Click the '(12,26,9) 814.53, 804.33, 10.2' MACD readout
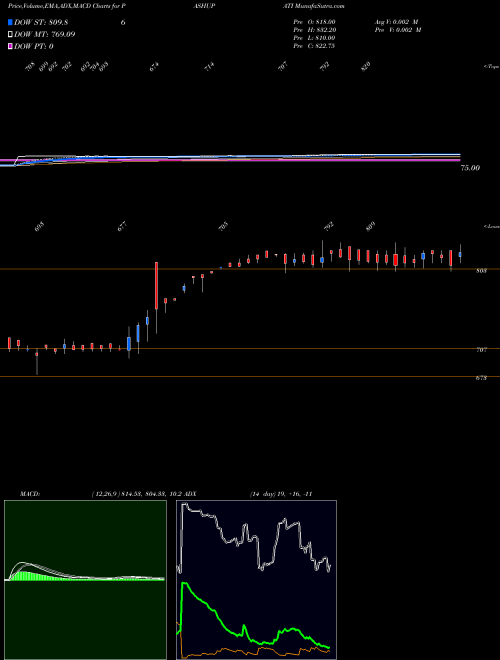Screen dimensions: 500x660 136,494
